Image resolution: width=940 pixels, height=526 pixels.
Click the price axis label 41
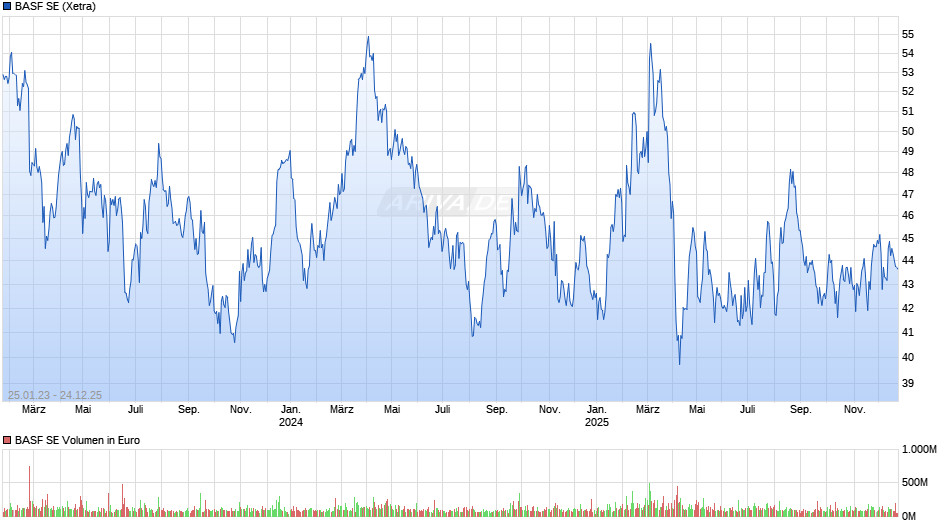pos(908,332)
